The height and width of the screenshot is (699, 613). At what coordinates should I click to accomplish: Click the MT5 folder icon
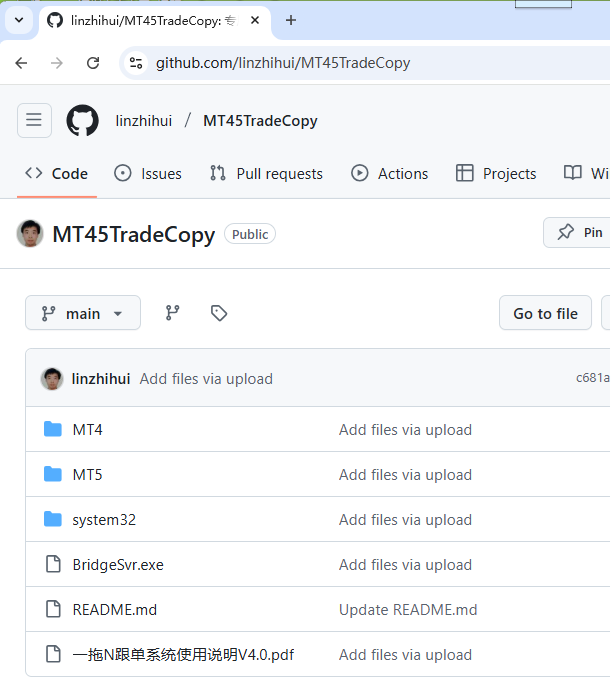tap(53, 474)
